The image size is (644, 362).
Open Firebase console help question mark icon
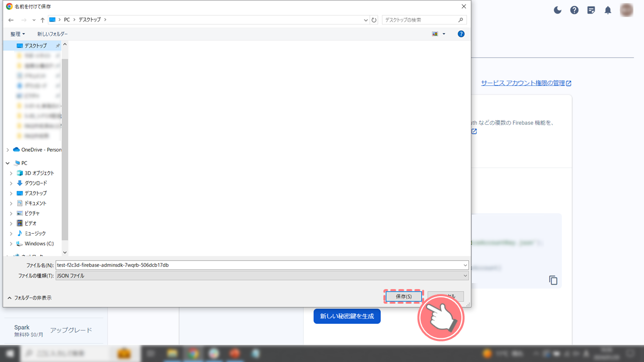574,10
